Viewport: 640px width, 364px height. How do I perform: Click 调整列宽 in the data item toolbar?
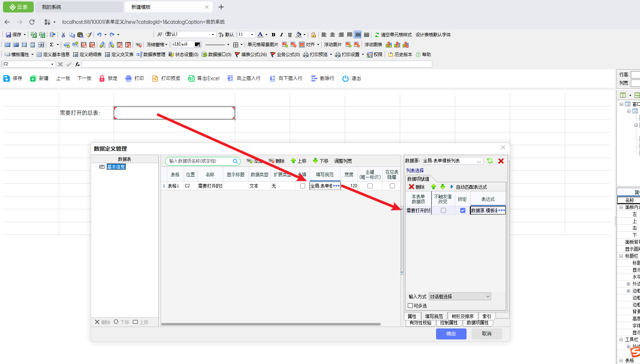[343, 161]
